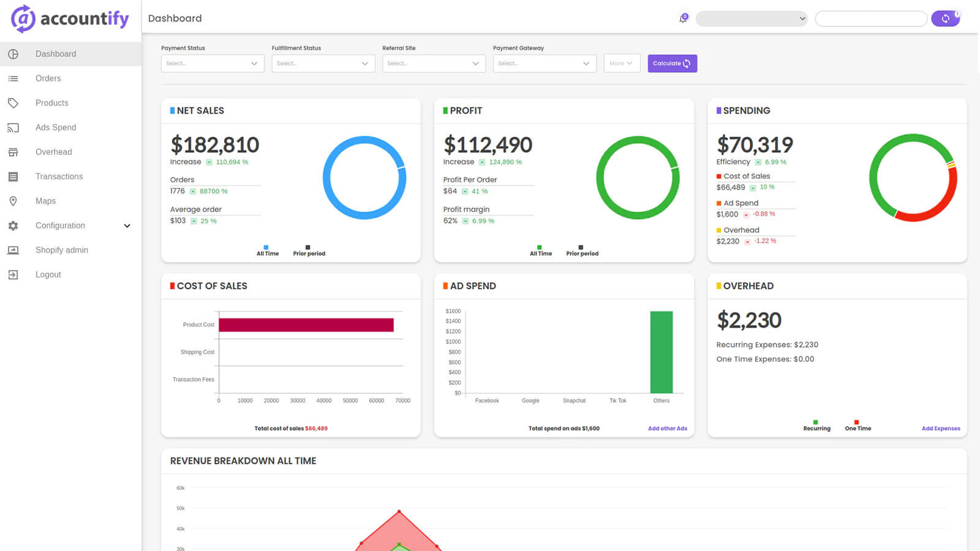Click the Ads Spend megaphone icon
The height and width of the screenshot is (551, 980).
coord(13,127)
